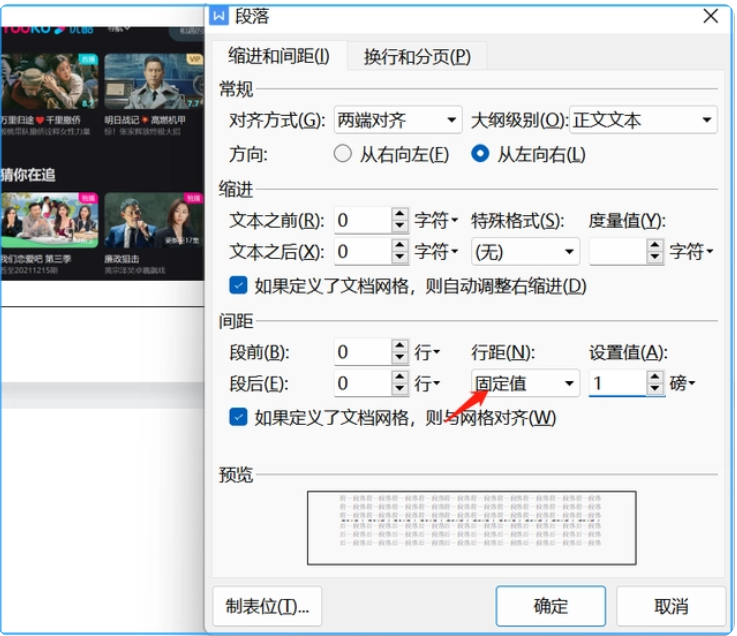Click the 明日战记 video thumbnail in background
This screenshot has height=636, width=737.
tap(154, 81)
